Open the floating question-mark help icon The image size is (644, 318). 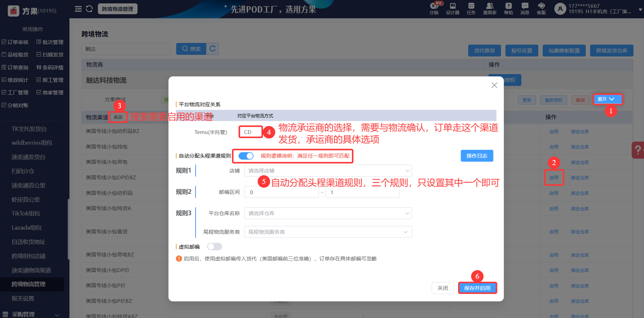638,150
